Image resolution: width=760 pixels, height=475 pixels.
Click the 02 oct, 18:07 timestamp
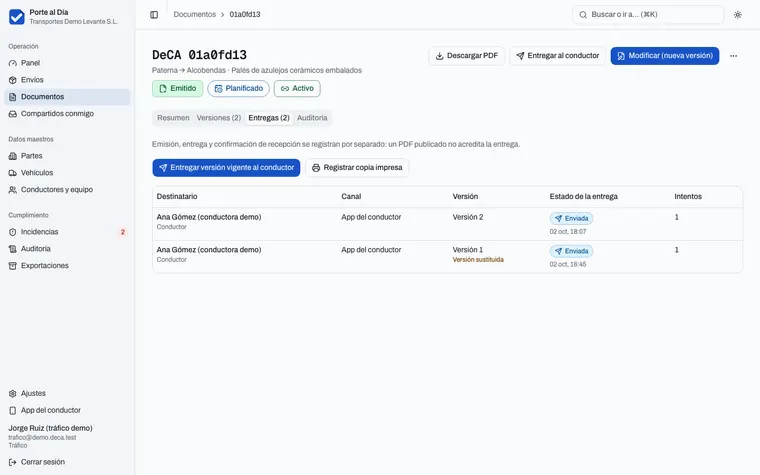pyautogui.click(x=568, y=232)
